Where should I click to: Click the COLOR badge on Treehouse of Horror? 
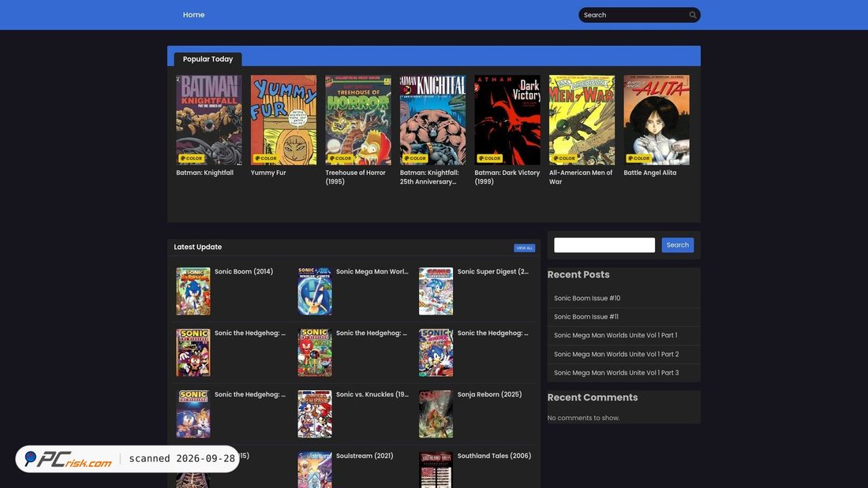tap(340, 158)
